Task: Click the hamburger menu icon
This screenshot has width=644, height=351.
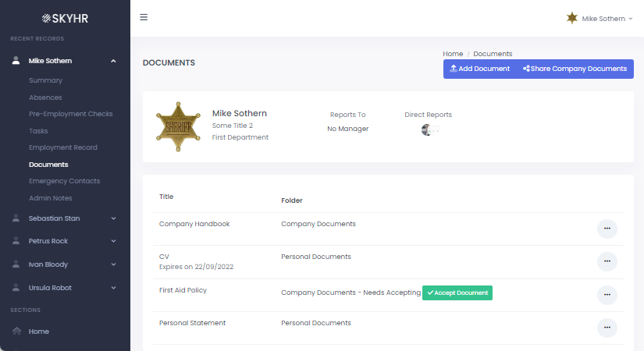Action: point(144,17)
